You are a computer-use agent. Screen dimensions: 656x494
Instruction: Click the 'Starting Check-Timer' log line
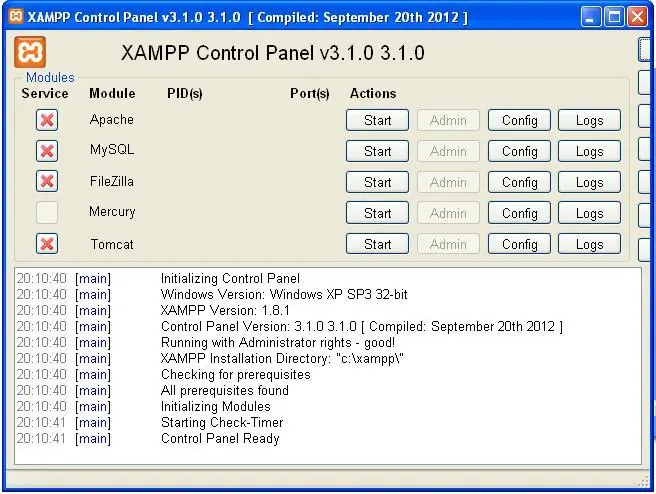point(222,422)
